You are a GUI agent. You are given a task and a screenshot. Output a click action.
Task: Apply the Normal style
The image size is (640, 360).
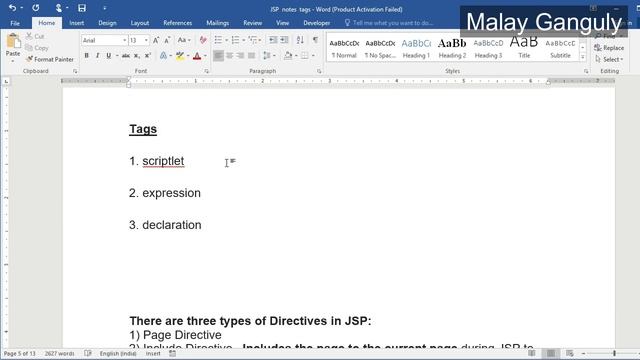pyautogui.click(x=344, y=48)
